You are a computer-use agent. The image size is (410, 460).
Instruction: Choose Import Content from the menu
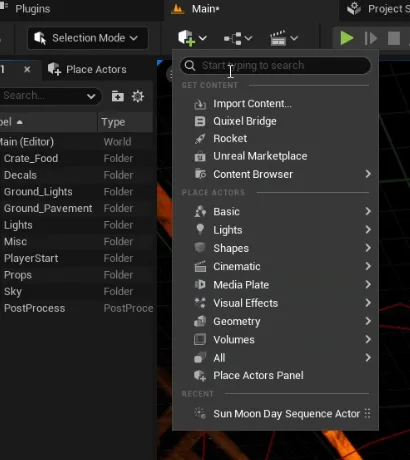(x=275, y=104)
